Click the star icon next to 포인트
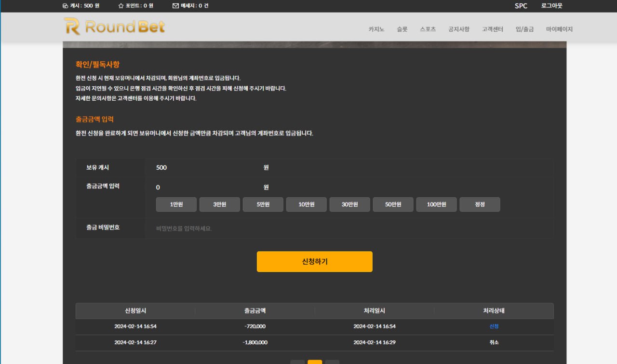 [121, 6]
